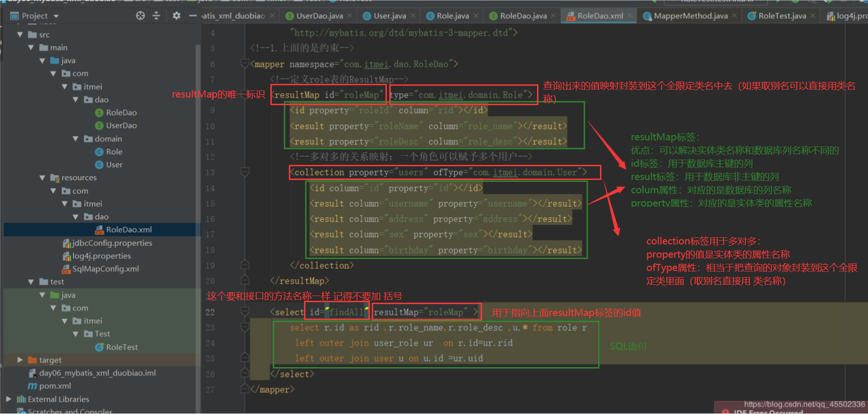Open jdbcConfig.properties file

[x=112, y=243]
